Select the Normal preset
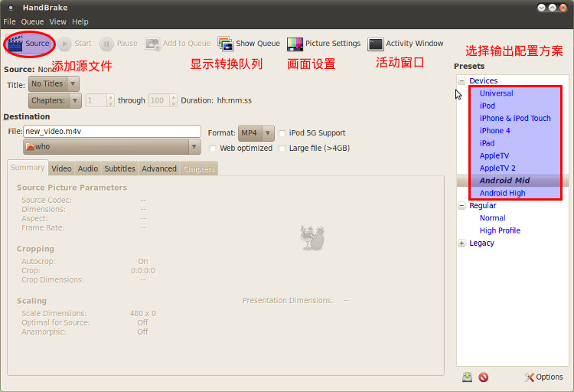 click(493, 218)
